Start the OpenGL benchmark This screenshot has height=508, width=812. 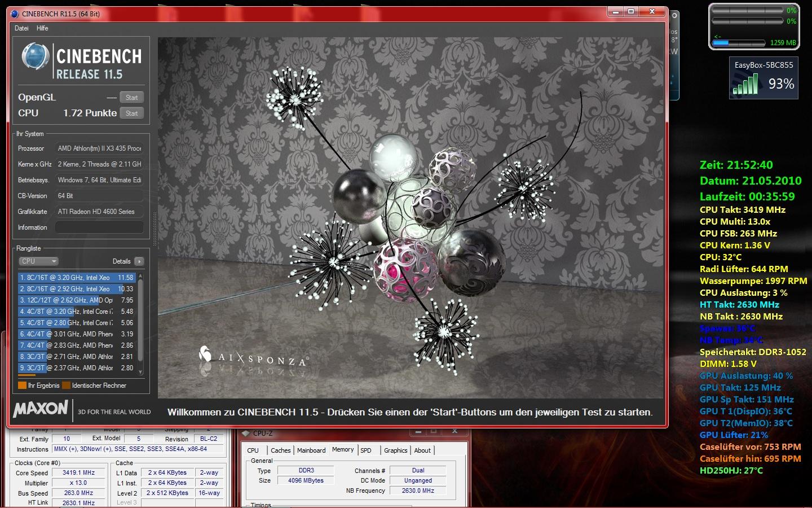click(x=132, y=98)
